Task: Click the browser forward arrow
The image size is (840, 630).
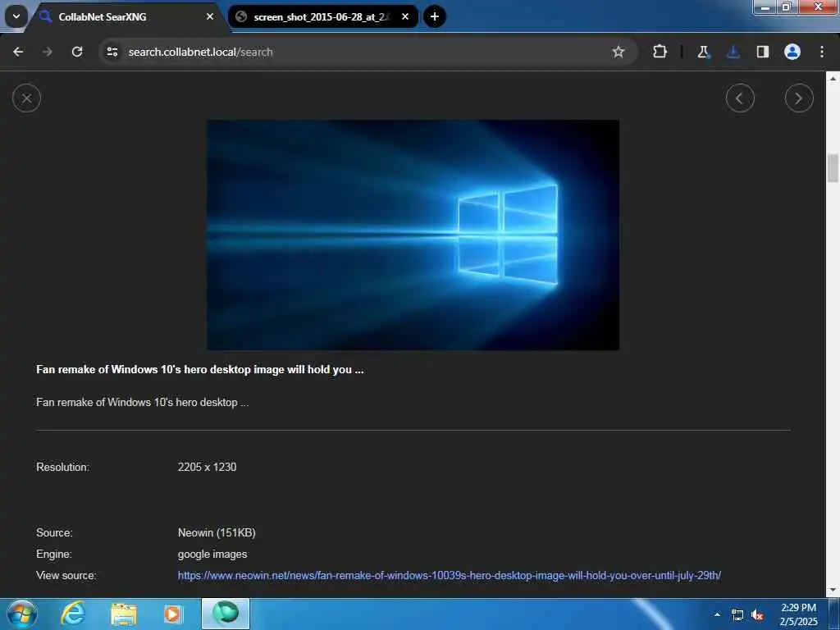Action: (47, 52)
